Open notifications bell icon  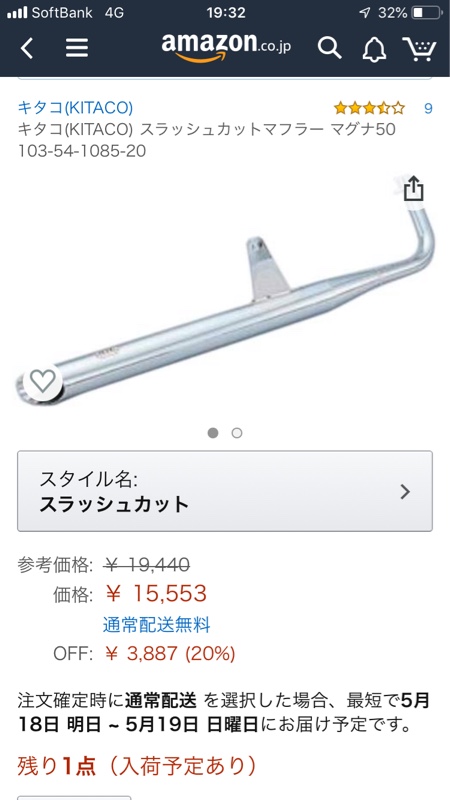374,49
